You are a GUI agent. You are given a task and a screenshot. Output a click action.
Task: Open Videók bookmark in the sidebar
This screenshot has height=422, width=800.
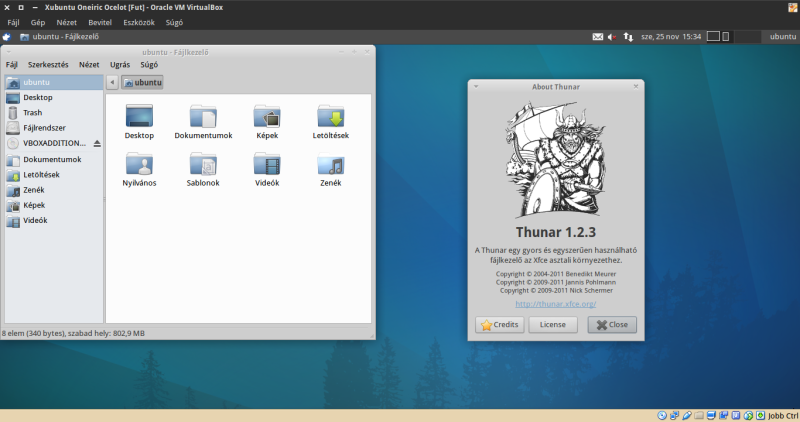54,221
